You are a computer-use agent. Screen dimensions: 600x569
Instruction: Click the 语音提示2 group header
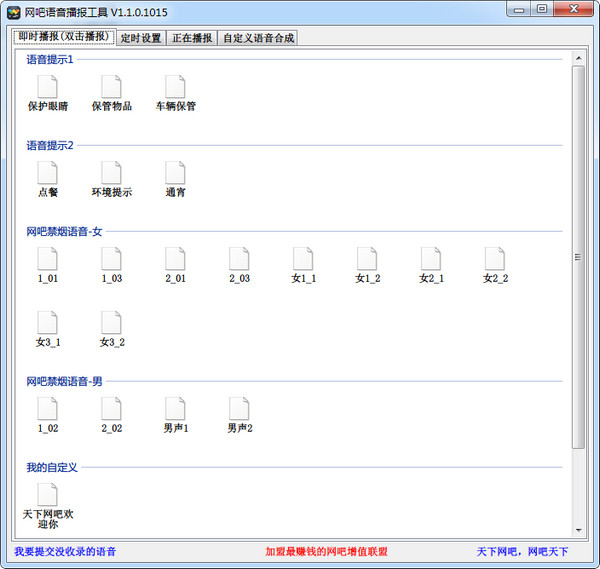coord(50,146)
